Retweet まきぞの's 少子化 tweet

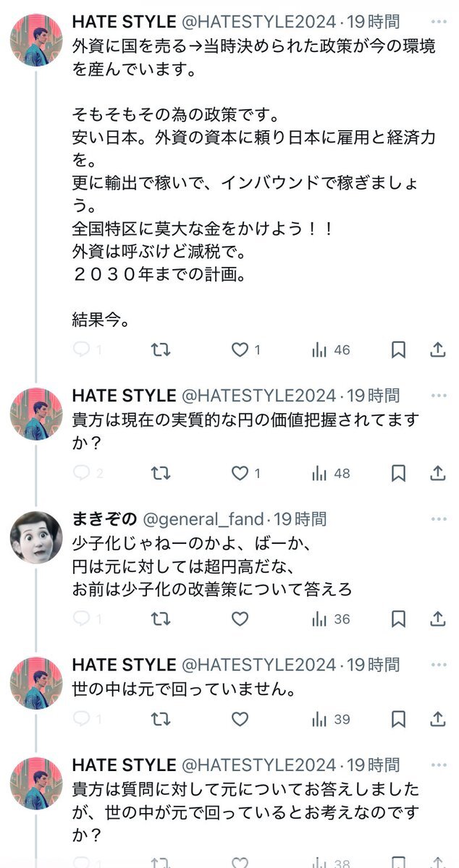(x=161, y=619)
